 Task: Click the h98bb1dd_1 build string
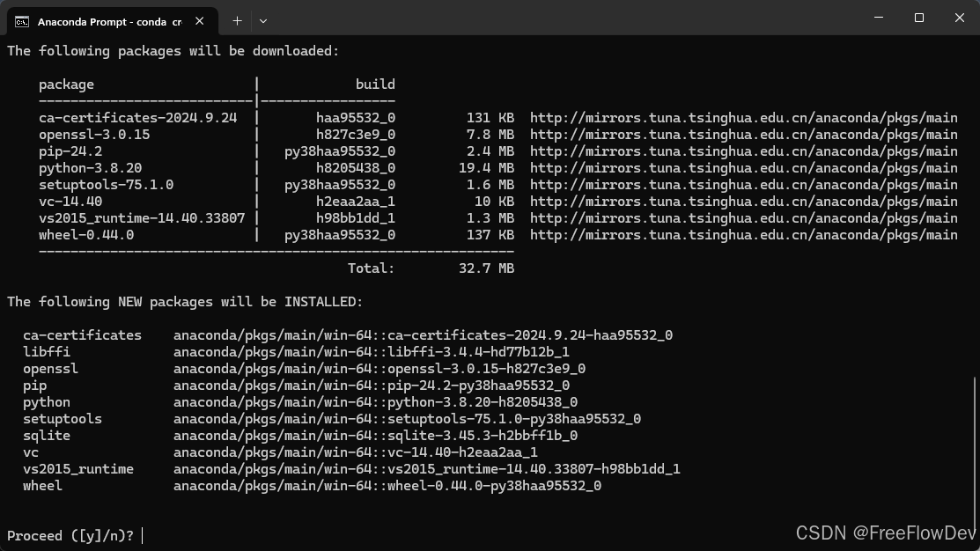pos(356,218)
